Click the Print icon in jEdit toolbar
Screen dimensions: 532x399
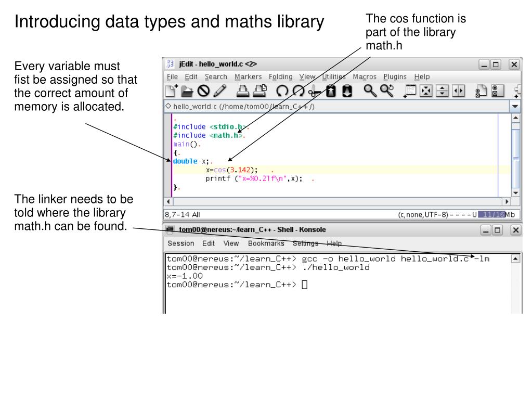pyautogui.click(x=242, y=91)
